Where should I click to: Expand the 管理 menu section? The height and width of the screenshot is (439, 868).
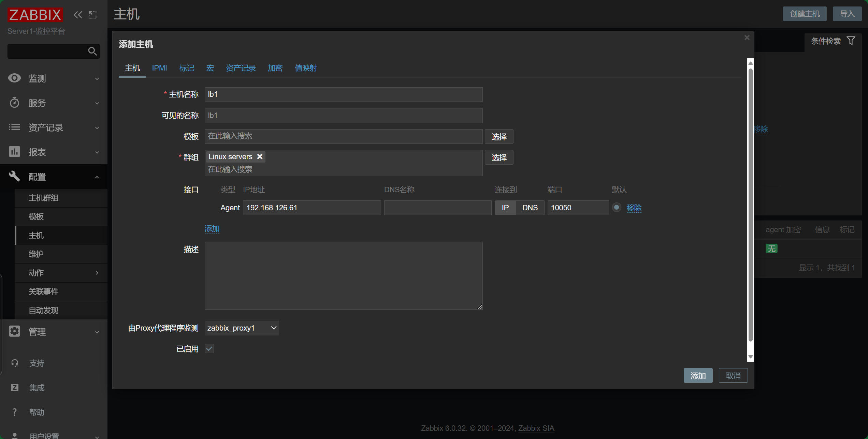click(x=97, y=332)
